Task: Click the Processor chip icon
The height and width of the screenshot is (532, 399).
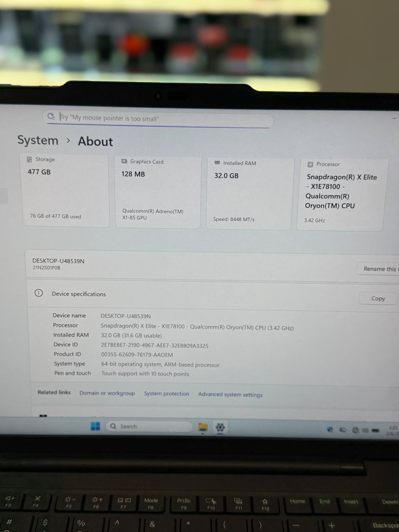Action: (x=310, y=165)
